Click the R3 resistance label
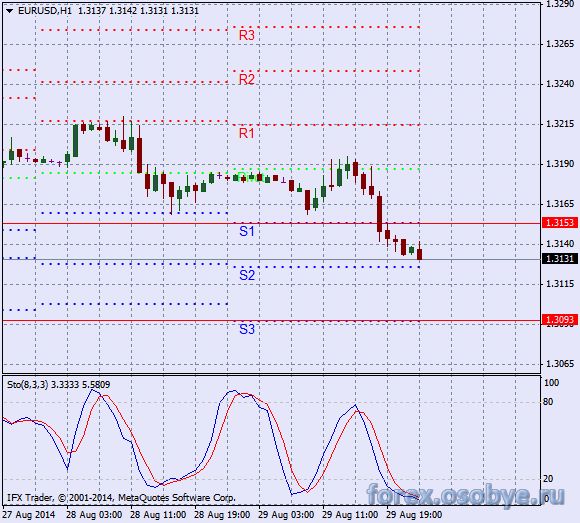 [x=247, y=35]
